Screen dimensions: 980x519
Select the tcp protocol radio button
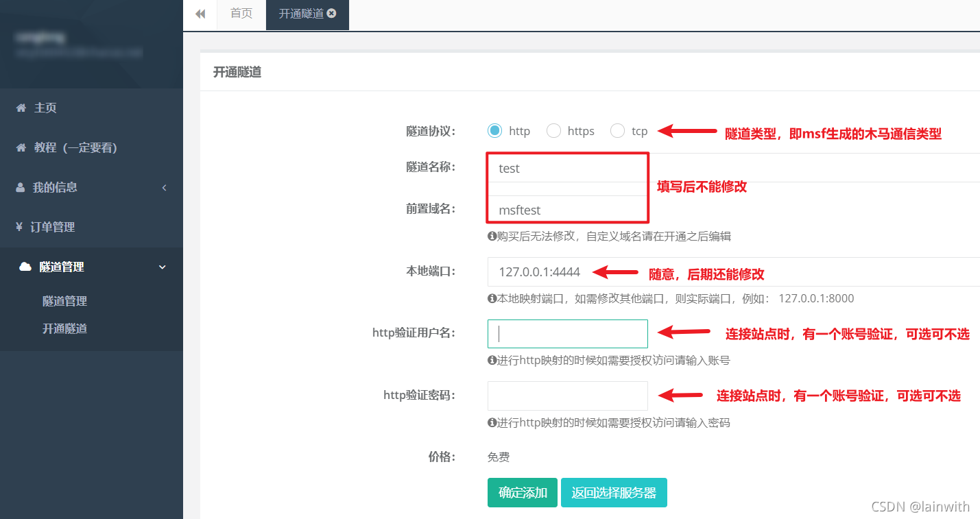pos(617,130)
